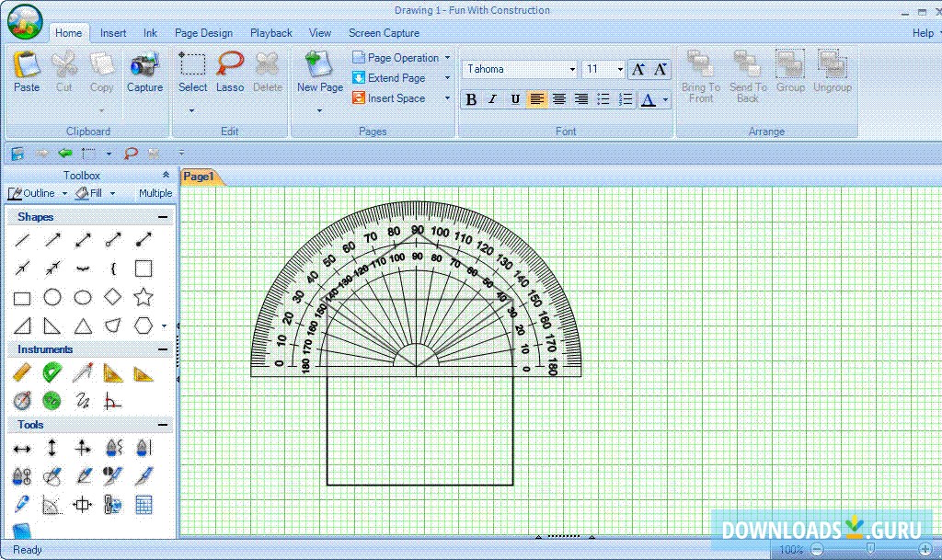942x560 pixels.
Task: Toggle Underline formatting
Action: 515,99
